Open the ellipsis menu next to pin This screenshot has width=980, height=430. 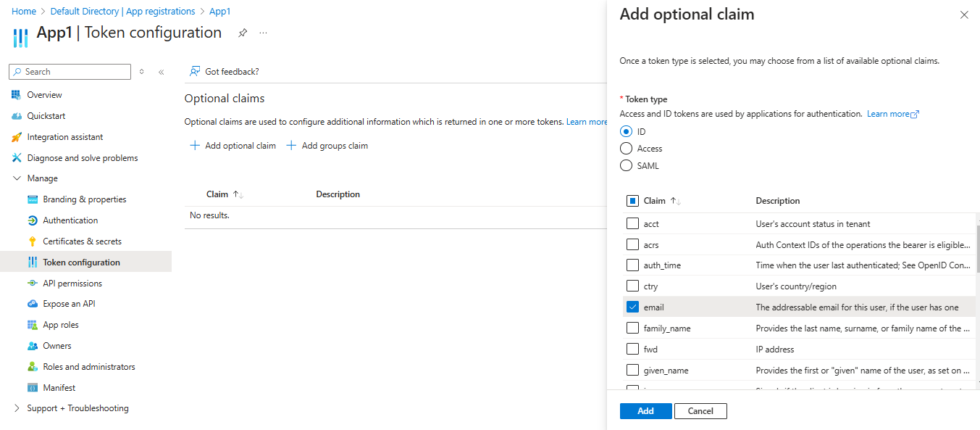[x=262, y=33]
